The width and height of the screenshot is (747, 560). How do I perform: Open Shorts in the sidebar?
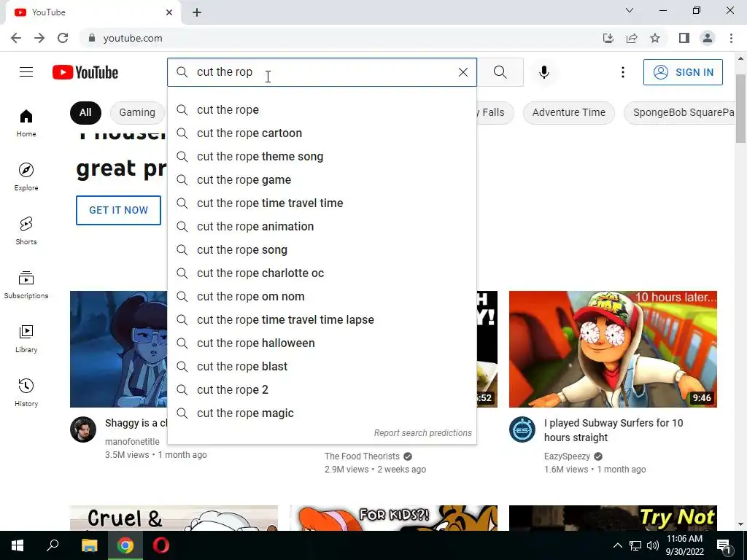(x=26, y=230)
